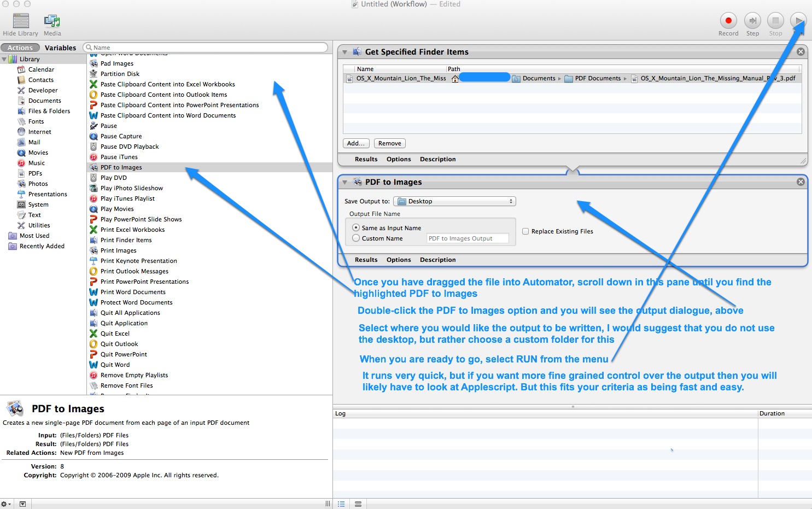This screenshot has width=812, height=509.
Task: Click the Hide Library toolbar icon
Action: [x=21, y=21]
